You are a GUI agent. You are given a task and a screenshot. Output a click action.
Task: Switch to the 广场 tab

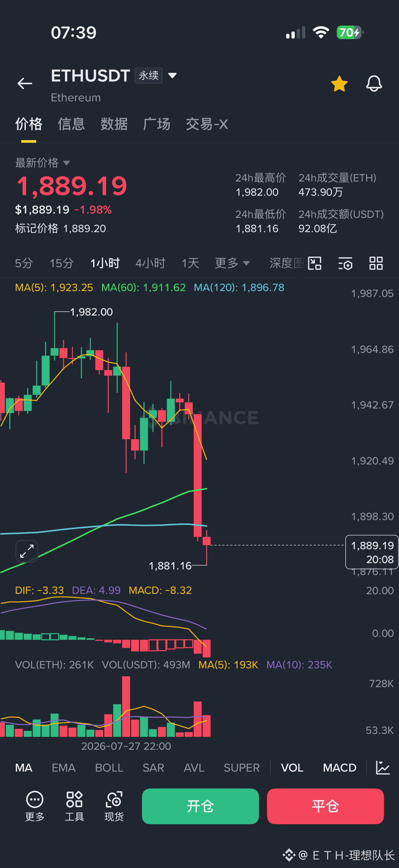click(x=157, y=124)
